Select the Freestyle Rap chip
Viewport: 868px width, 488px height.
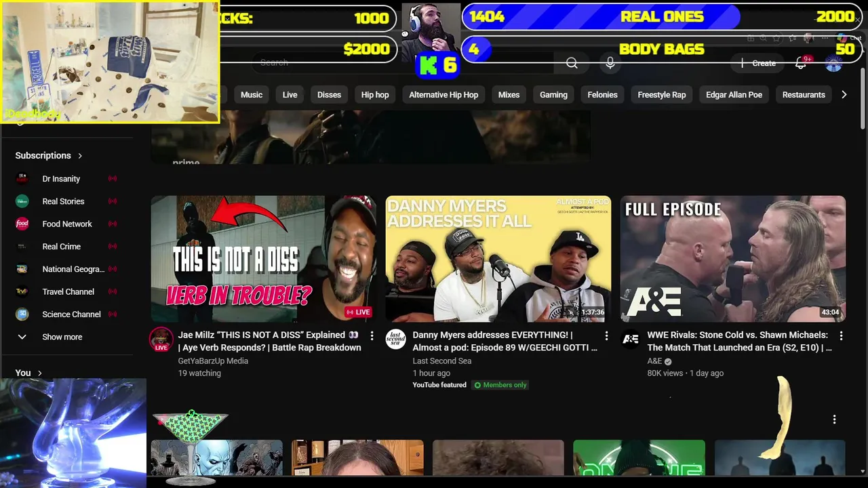point(661,95)
